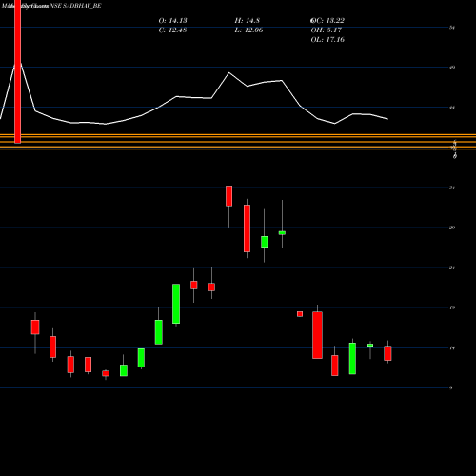
Task: Click the highest red candle near 34
Action: pyautogui.click(x=228, y=196)
